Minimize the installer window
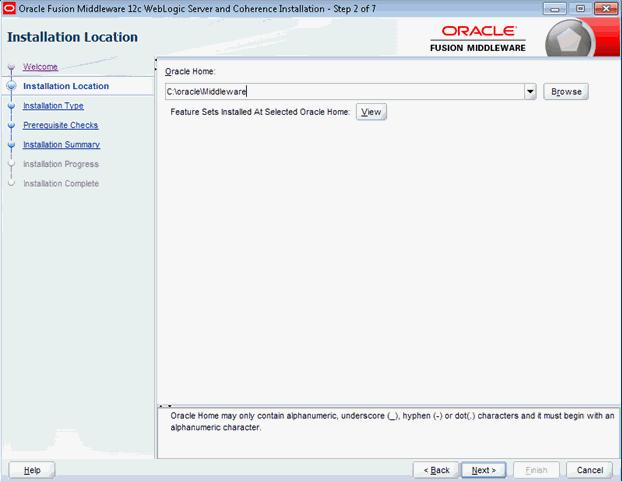 click(555, 9)
